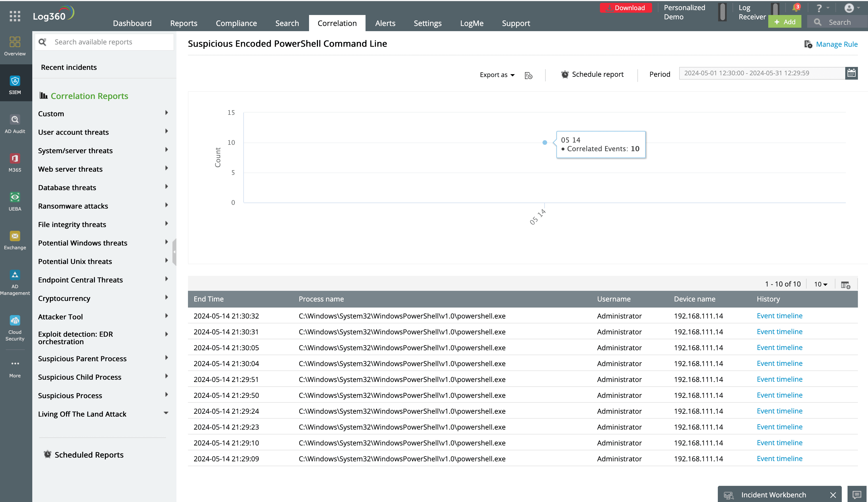Viewport: 868px width, 502px height.
Task: Open Exchange module in left sidebar
Action: point(15,240)
